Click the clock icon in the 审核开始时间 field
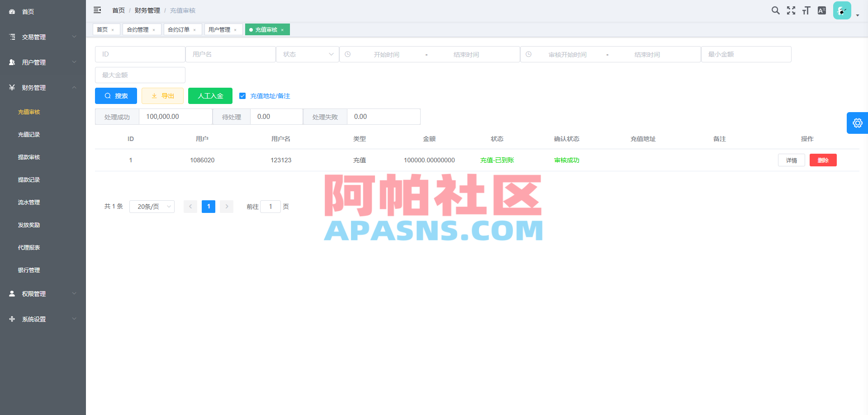Image resolution: width=868 pixels, height=415 pixels. tap(528, 54)
